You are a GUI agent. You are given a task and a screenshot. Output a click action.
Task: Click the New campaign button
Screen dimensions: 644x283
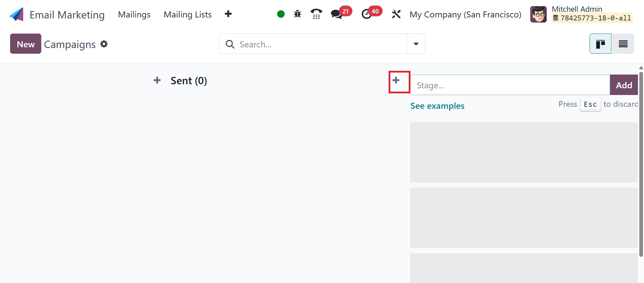[x=26, y=44]
